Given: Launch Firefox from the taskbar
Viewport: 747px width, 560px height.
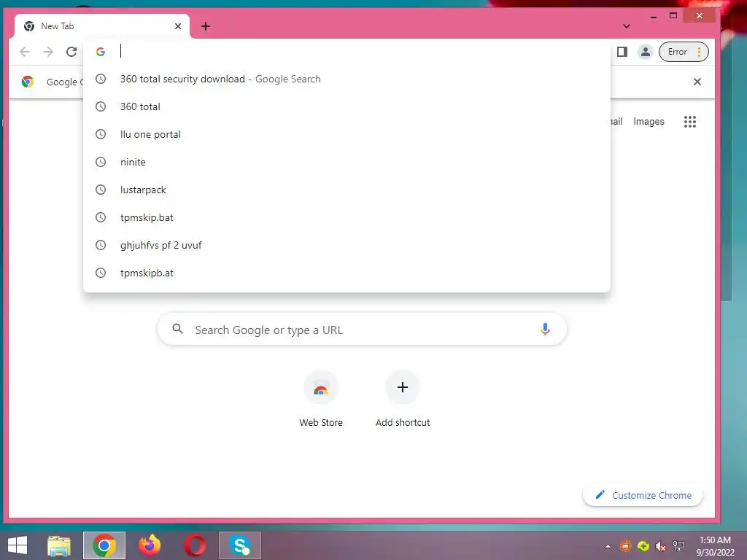Looking at the screenshot, I should click(150, 545).
